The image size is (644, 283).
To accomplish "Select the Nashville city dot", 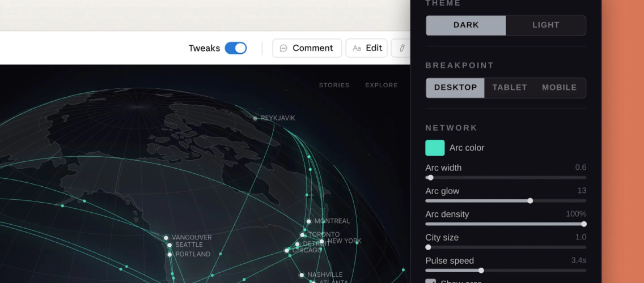I will click(302, 275).
